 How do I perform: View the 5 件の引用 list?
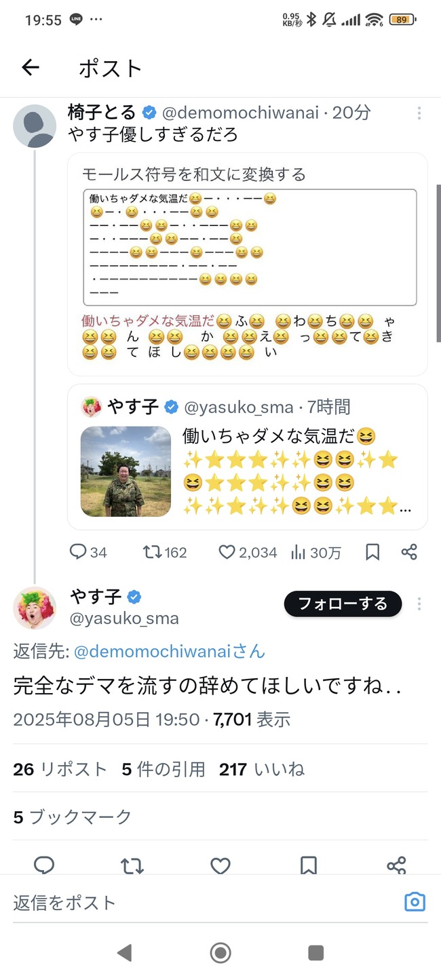pyautogui.click(x=164, y=769)
